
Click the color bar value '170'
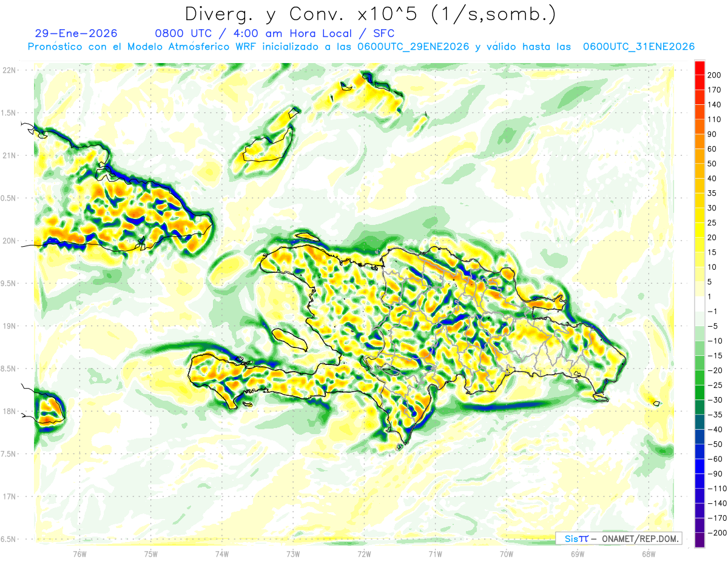pyautogui.click(x=715, y=90)
